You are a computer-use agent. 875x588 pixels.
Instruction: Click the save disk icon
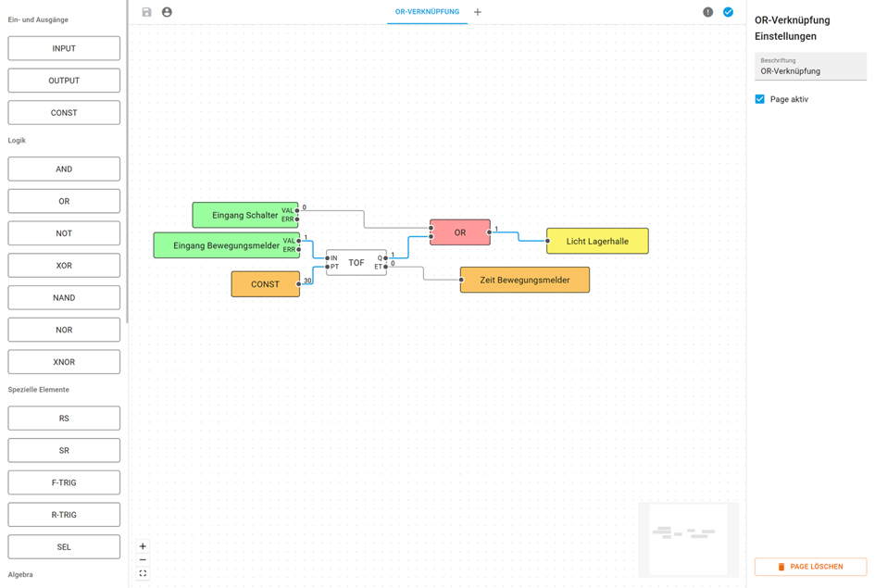pyautogui.click(x=147, y=12)
